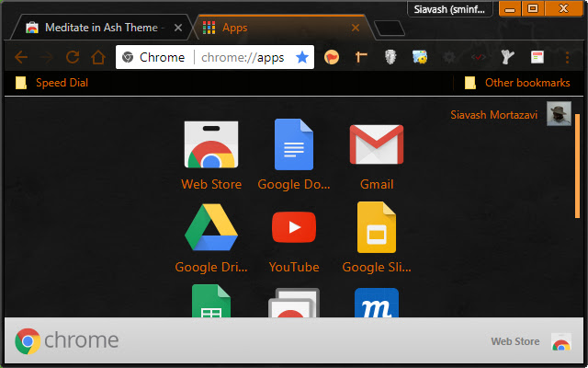The height and width of the screenshot is (368, 588).
Task: Open a new tab
Action: tap(390, 29)
